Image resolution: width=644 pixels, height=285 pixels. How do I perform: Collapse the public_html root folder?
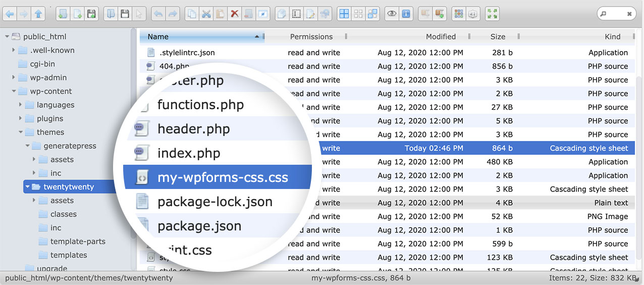(7, 36)
